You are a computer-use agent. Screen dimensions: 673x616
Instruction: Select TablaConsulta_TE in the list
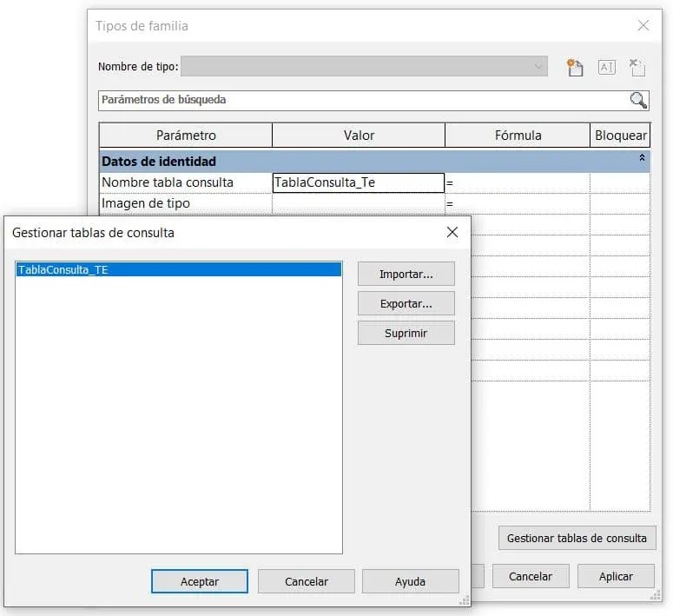(178, 270)
